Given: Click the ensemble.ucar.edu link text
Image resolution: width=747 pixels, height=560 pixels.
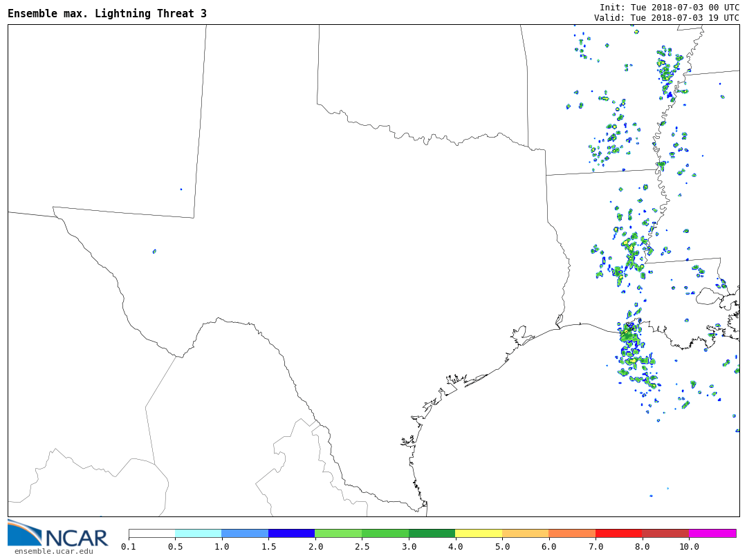Looking at the screenshot, I should (53, 551).
